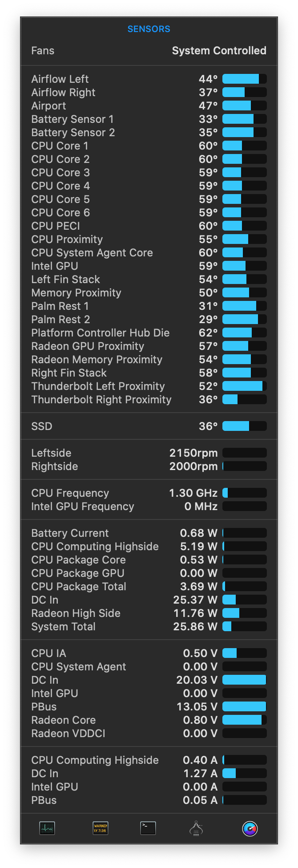Open the System Information icon
Image resolution: width=298 pixels, height=868 pixels.
[x=196, y=828]
